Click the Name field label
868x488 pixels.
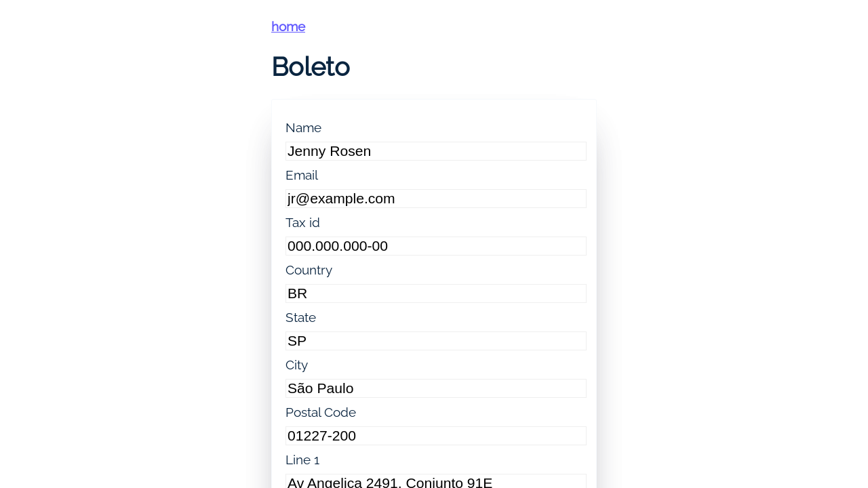pos(303,128)
